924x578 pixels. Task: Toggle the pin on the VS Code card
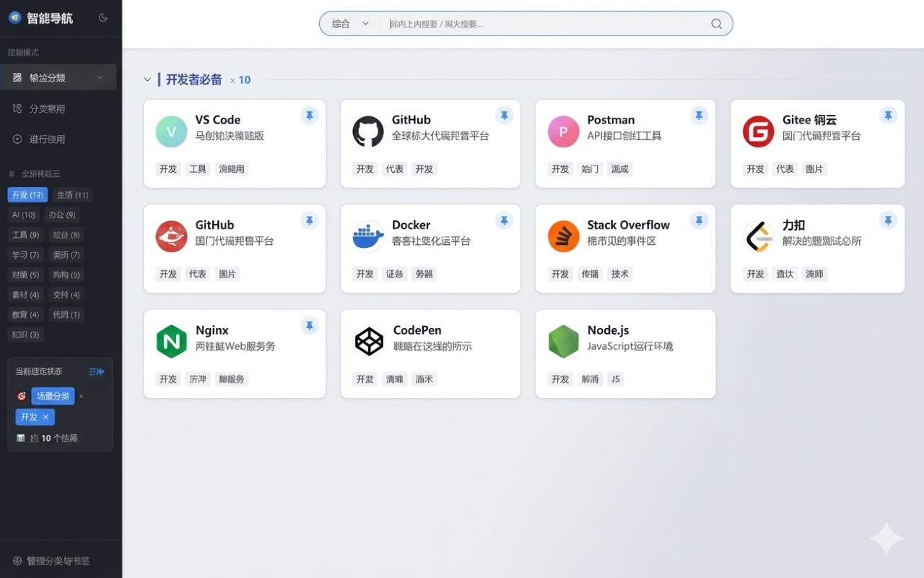click(x=310, y=116)
